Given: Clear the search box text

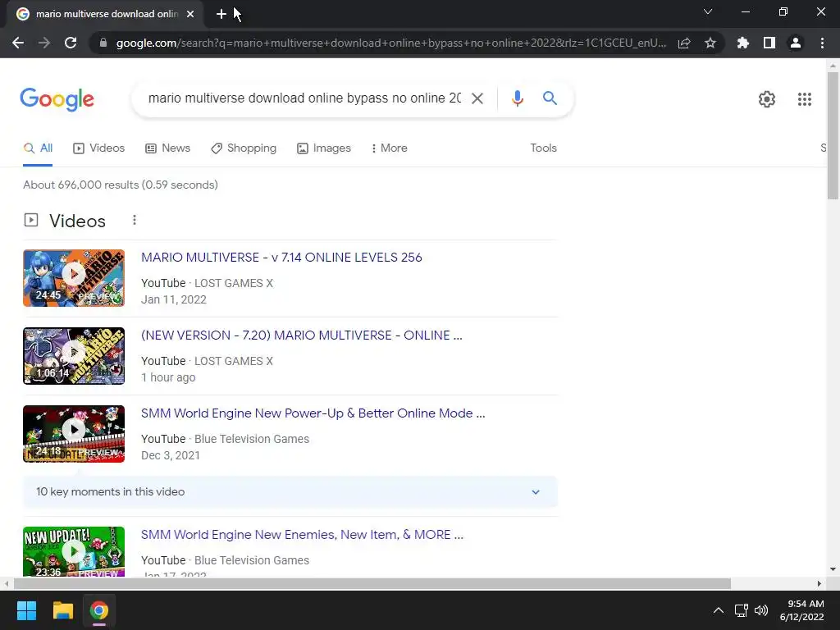Looking at the screenshot, I should click(477, 98).
